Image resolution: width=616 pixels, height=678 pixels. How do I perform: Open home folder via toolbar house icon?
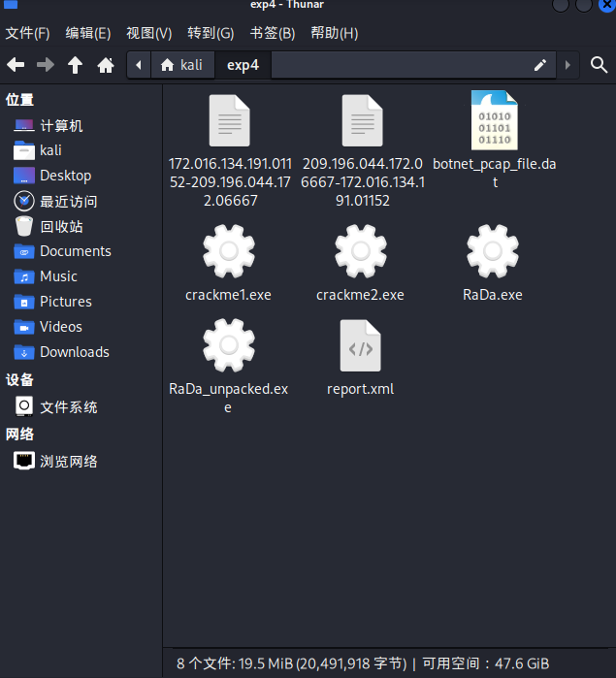[x=106, y=65]
